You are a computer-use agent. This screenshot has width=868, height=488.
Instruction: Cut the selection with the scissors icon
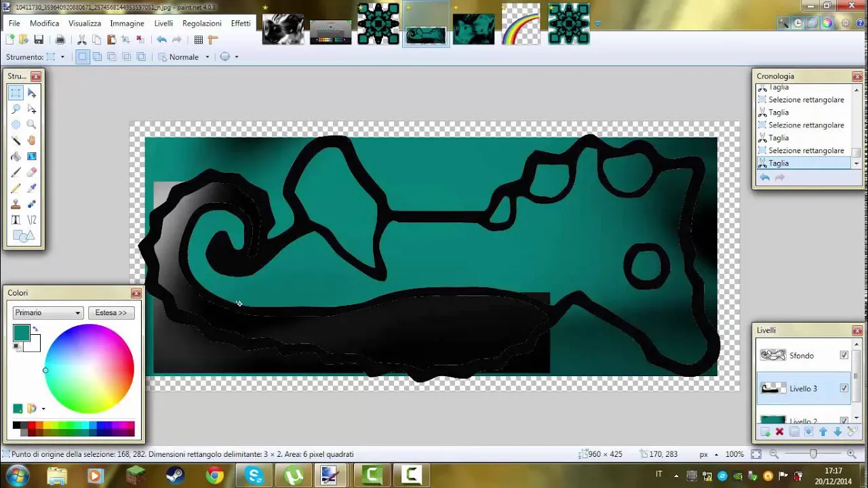coord(82,40)
